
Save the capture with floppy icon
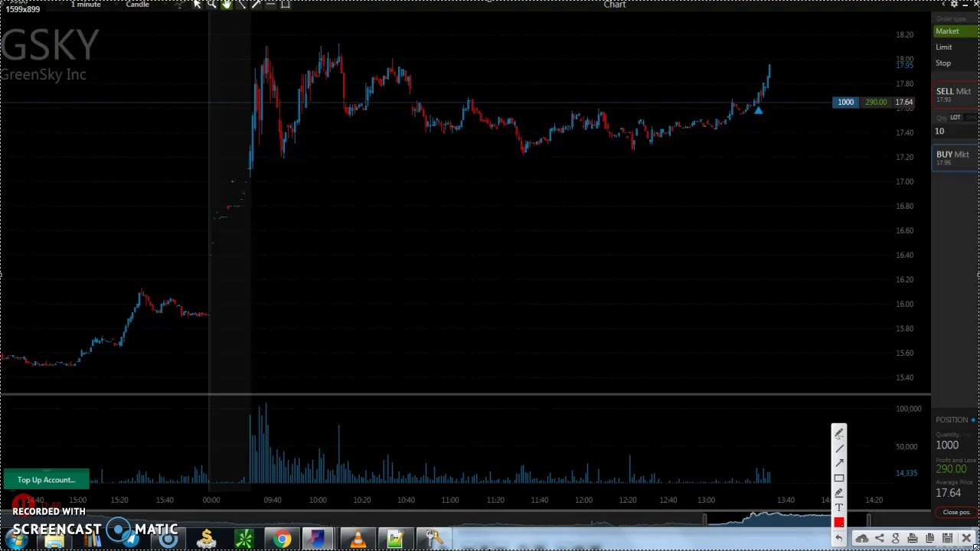[947, 539]
